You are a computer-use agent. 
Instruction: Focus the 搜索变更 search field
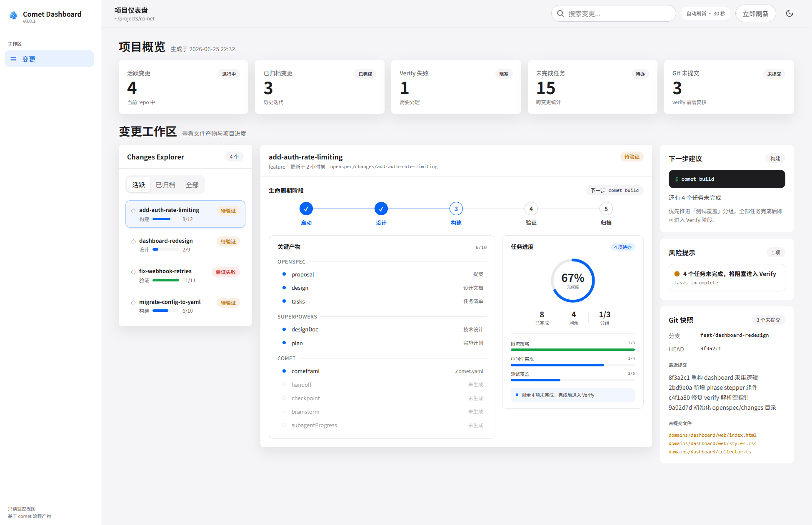[613, 13]
